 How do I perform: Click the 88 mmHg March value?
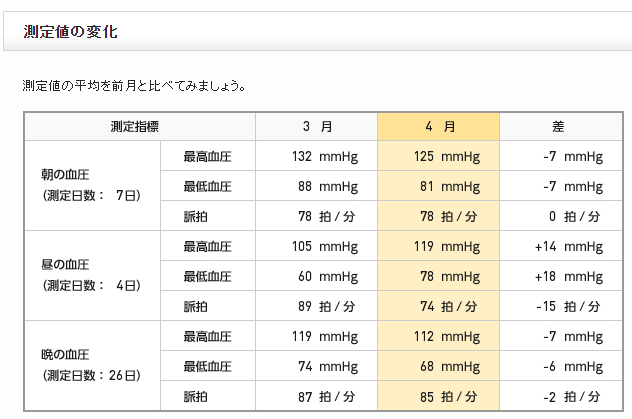[x=328, y=187]
